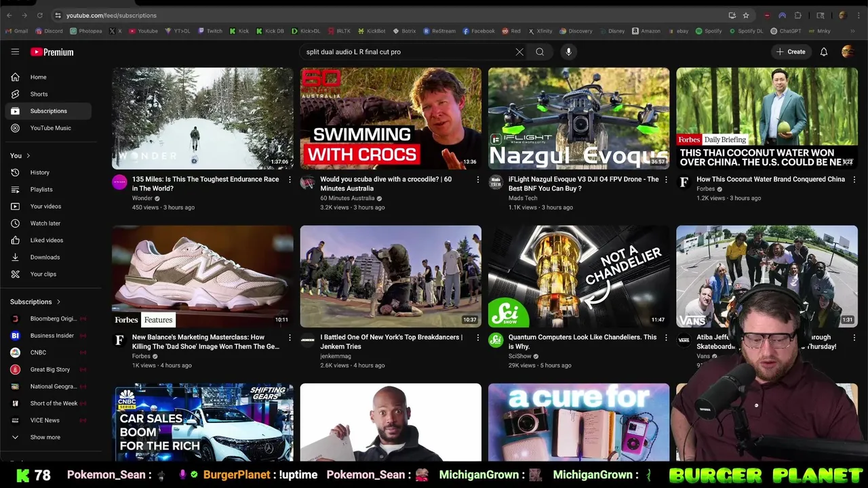
Task: Open YouTube Music in sidebar
Action: tap(47, 128)
